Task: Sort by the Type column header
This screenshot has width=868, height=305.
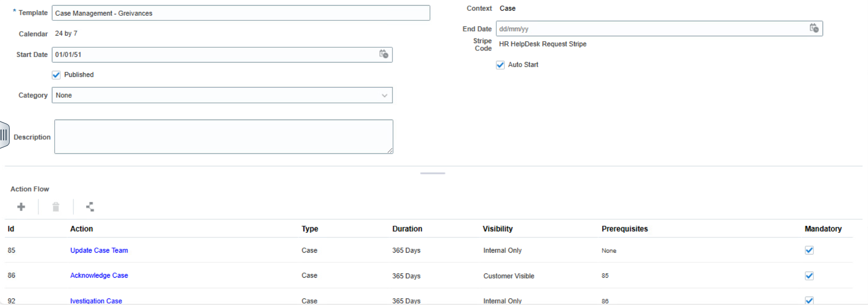Action: click(x=310, y=229)
